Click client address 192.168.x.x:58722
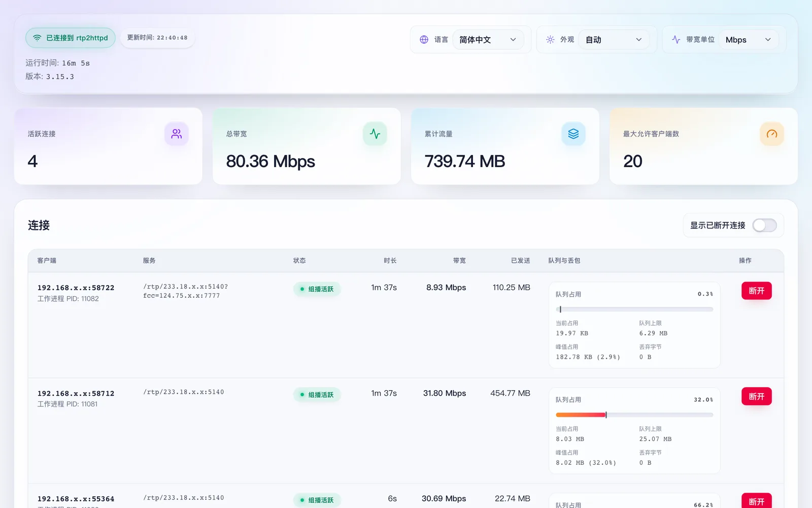Viewport: 812px width, 508px height. click(76, 288)
